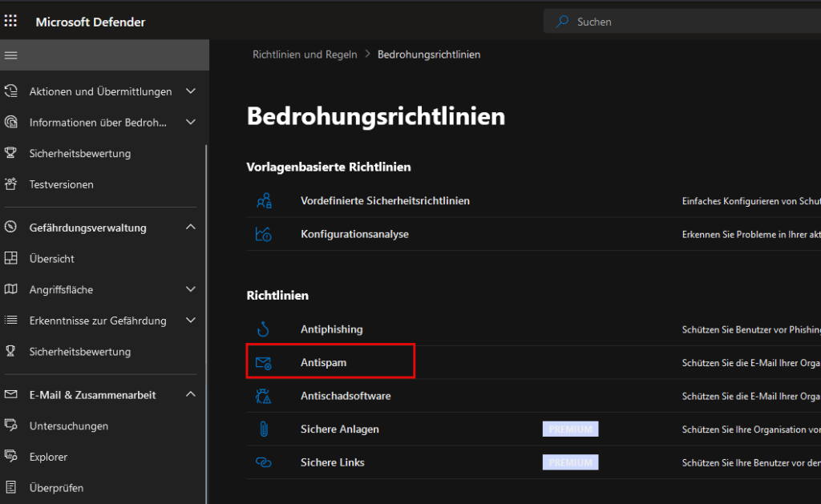Click trophy icon above Testversionen
Image resolution: width=821 pixels, height=504 pixels.
(x=10, y=153)
